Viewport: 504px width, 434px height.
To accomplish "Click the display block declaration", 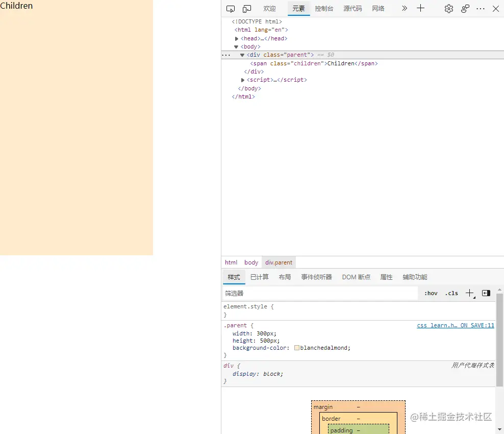I will tap(258, 374).
